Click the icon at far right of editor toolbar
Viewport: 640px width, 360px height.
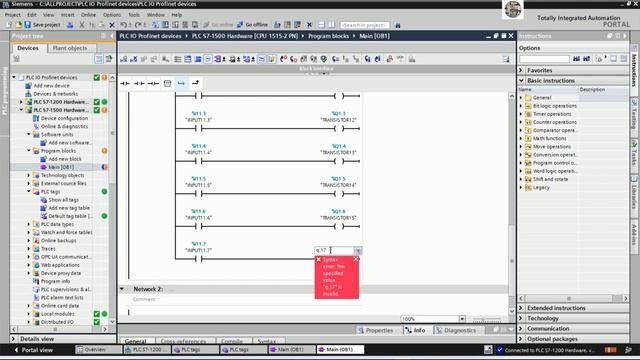(x=506, y=59)
